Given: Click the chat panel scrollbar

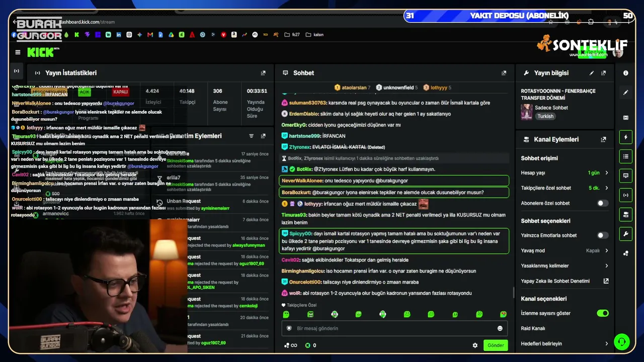Looking at the screenshot, I should [x=513, y=292].
